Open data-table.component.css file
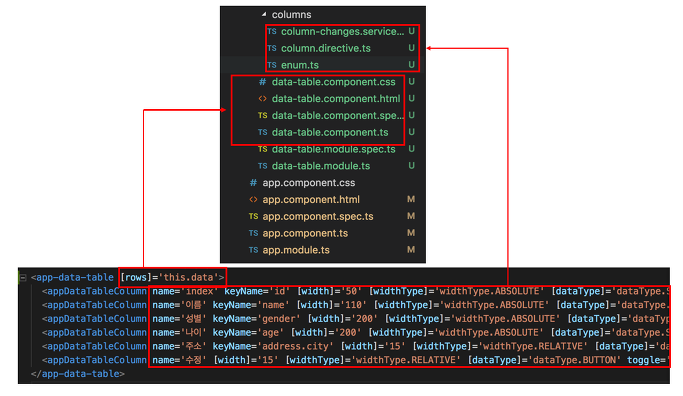683x396 pixels. coord(334,82)
